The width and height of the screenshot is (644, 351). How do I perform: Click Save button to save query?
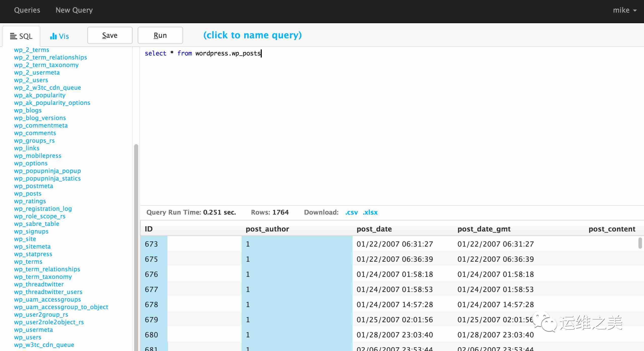point(109,35)
